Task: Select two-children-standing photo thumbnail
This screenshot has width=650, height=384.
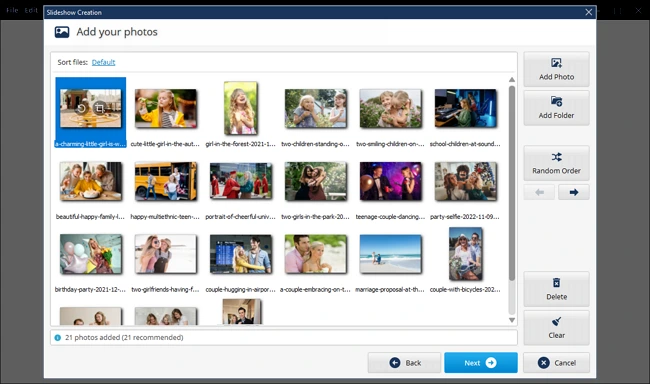Action: click(x=316, y=109)
